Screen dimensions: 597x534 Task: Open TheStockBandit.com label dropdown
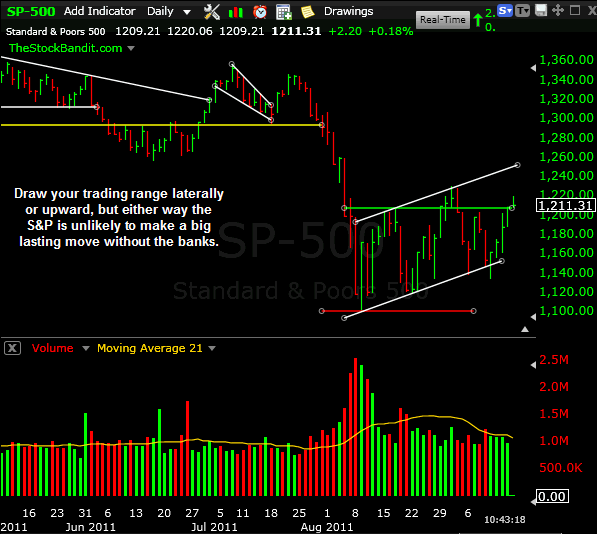click(131, 48)
